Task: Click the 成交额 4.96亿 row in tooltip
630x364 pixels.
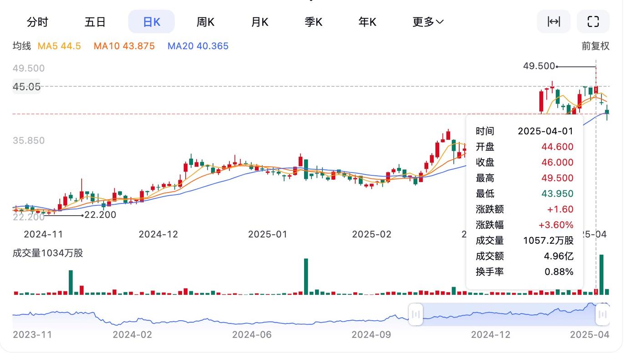Action: coord(524,256)
